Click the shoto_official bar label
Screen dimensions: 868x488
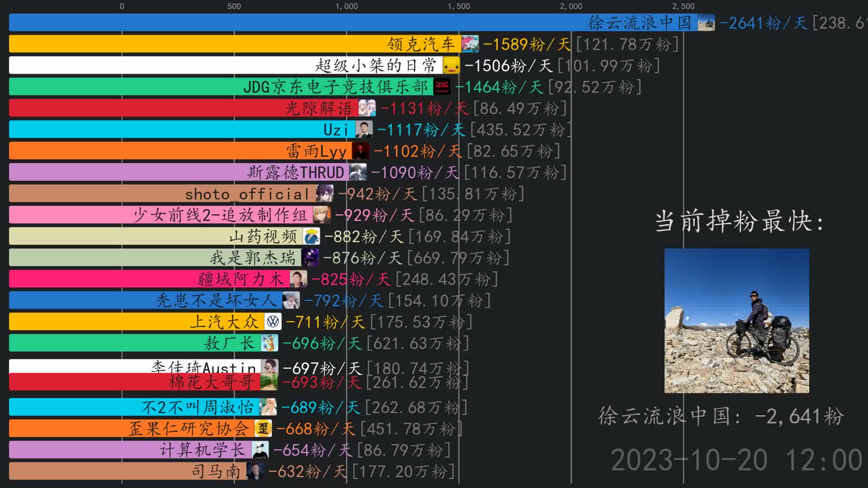(x=247, y=194)
